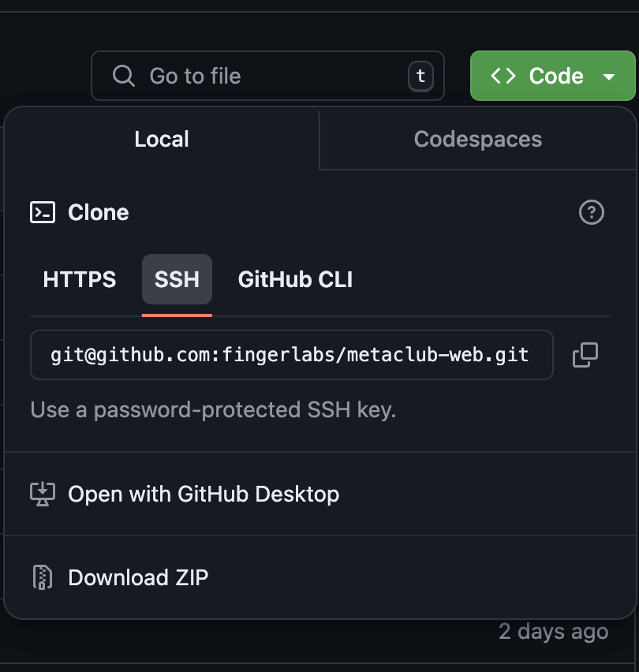Click the '2 days ago' timestamp
Screen dimensions: 639x672
[x=553, y=632]
